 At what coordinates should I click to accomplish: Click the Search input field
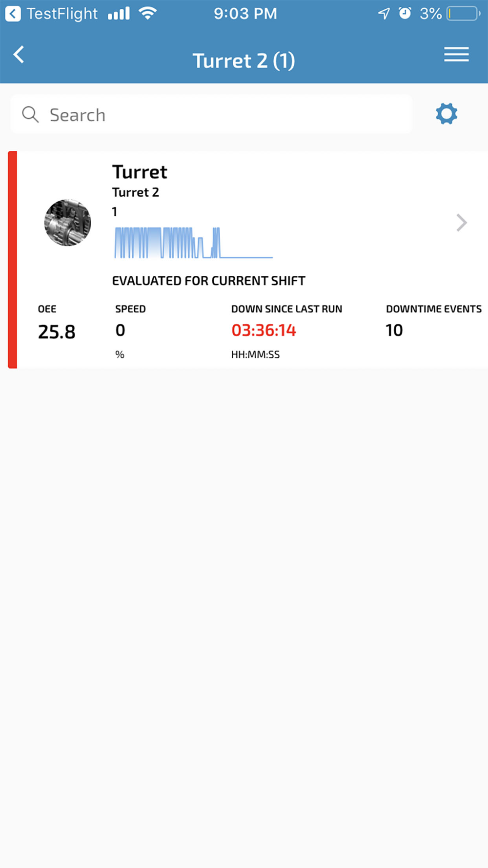211,114
